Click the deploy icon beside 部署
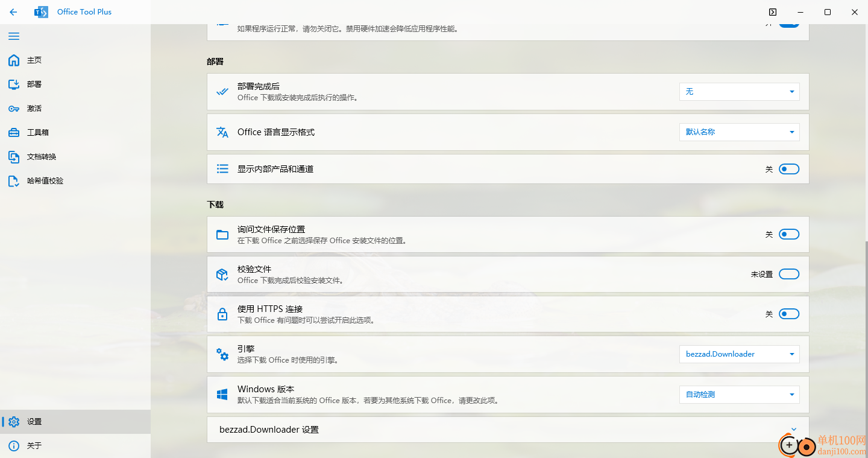868x458 pixels. 14,84
